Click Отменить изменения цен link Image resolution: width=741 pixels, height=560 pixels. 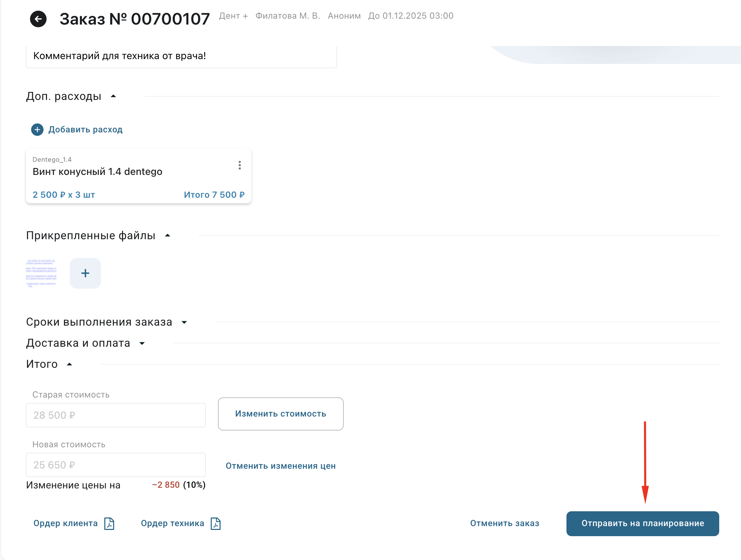tap(280, 466)
